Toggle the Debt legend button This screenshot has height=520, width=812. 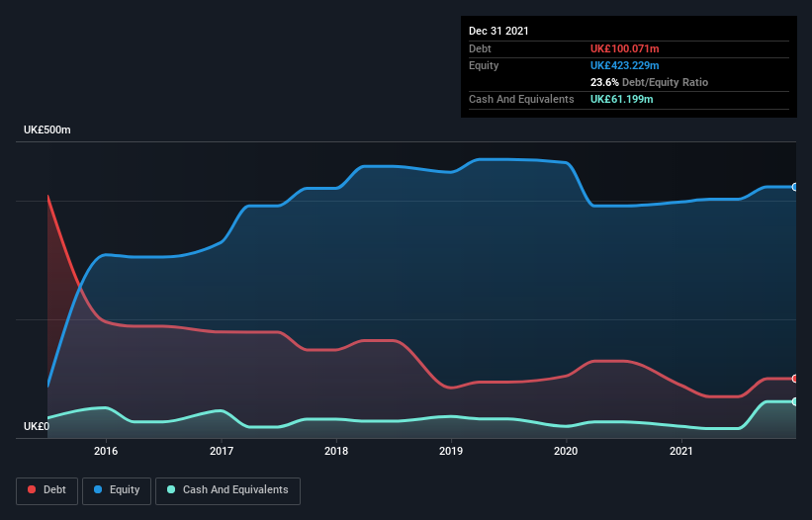pyautogui.click(x=47, y=490)
